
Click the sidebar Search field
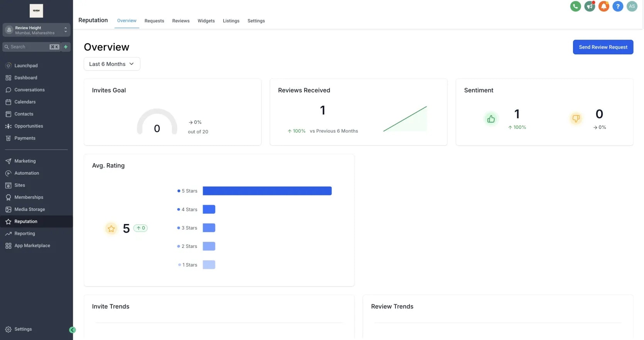32,47
